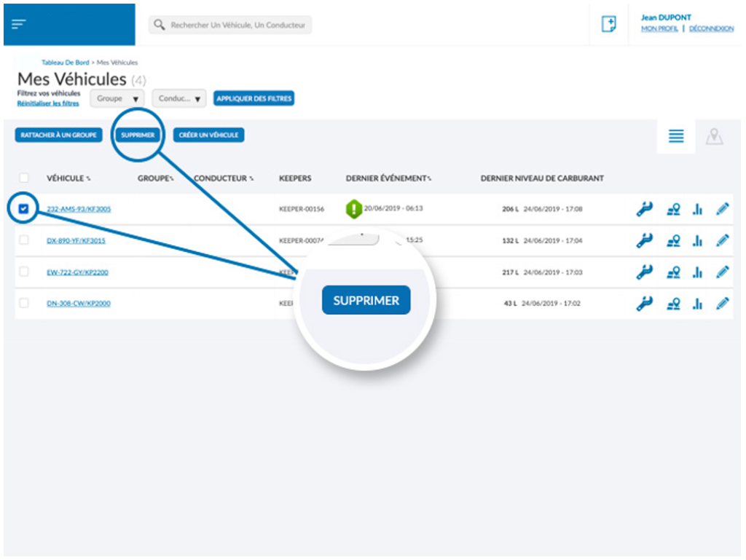746x560 pixels.
Task: Click pencil edit icon for EW-722-GY/KP2200
Action: tap(722, 272)
